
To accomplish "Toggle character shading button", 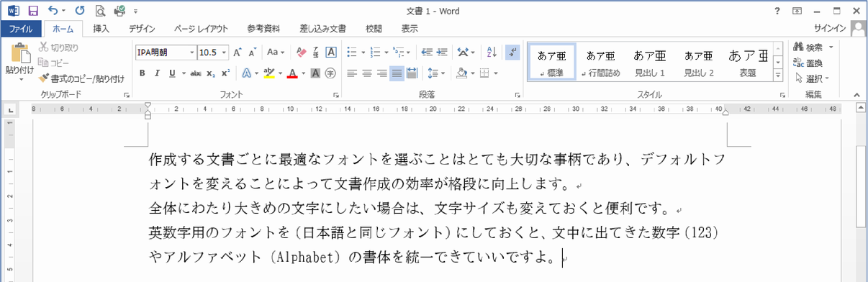I will [x=315, y=73].
